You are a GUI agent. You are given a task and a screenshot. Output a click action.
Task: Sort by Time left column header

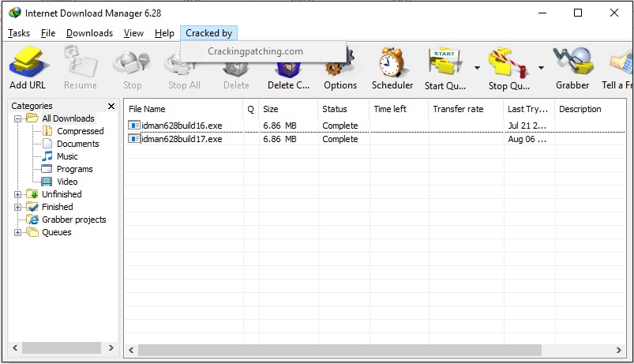[399, 109]
